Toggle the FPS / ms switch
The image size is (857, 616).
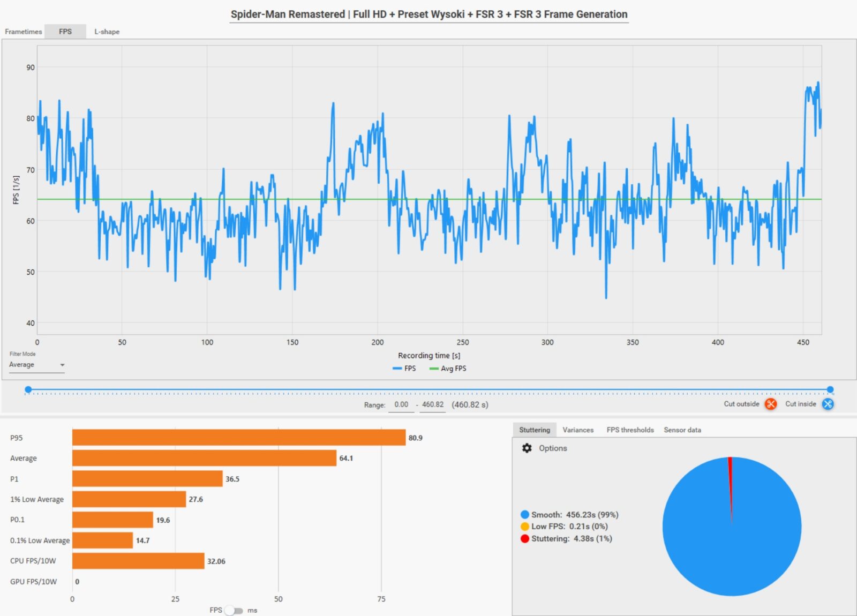click(x=234, y=610)
